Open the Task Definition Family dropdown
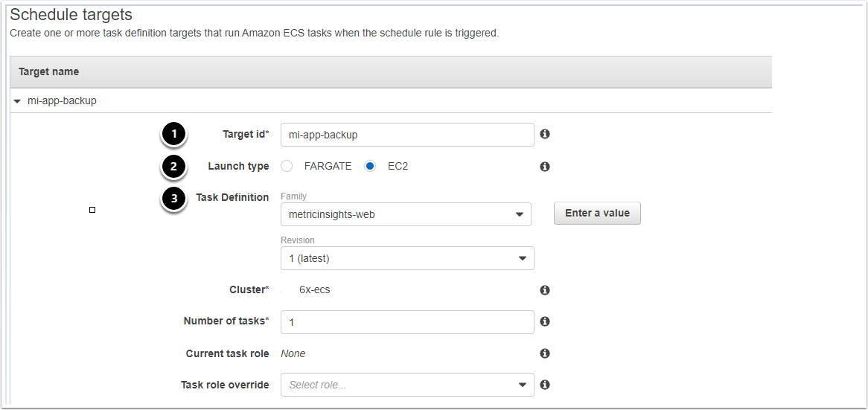The image size is (868, 410). 406,214
